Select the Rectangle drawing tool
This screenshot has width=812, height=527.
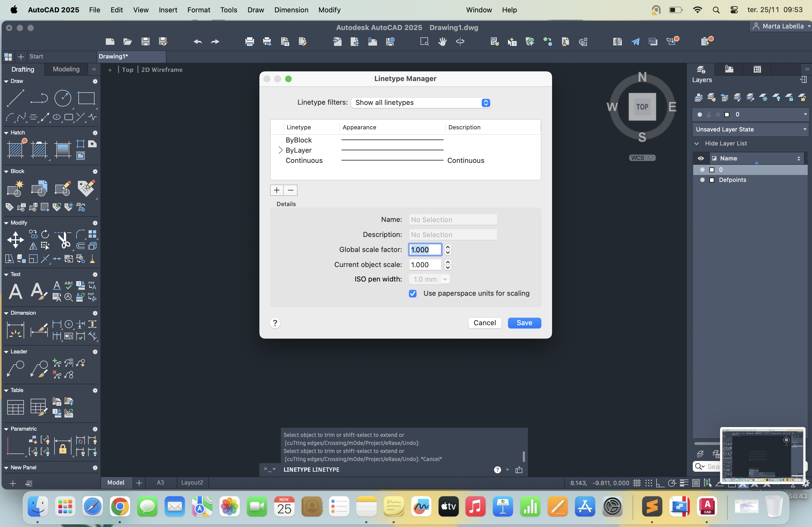(86, 98)
